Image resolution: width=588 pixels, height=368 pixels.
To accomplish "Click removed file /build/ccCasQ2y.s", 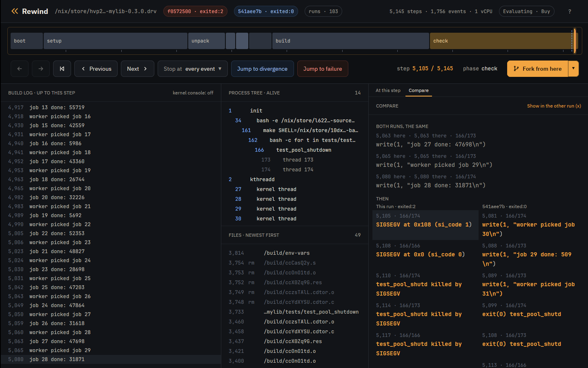I will click(295, 263).
